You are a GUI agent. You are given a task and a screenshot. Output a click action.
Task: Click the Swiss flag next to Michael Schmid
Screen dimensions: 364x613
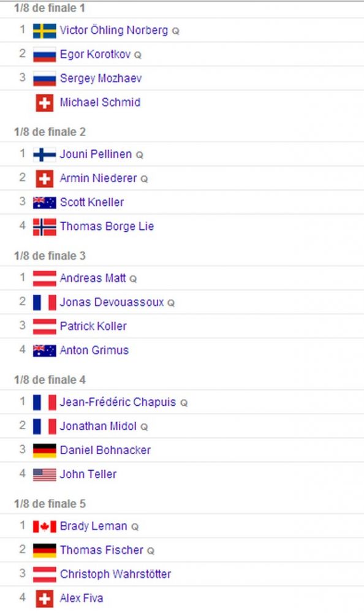click(45, 103)
